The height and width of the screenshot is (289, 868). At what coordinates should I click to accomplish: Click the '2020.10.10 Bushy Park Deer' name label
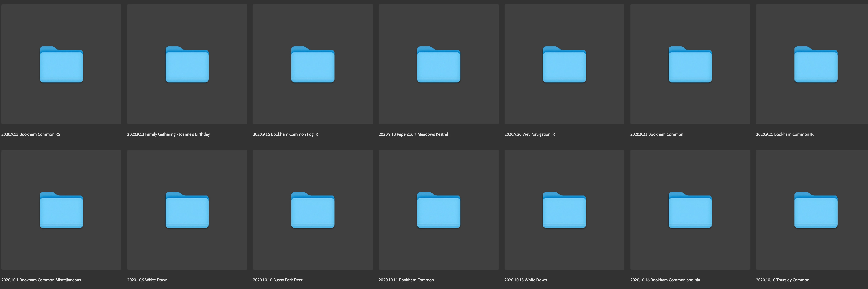coord(278,280)
